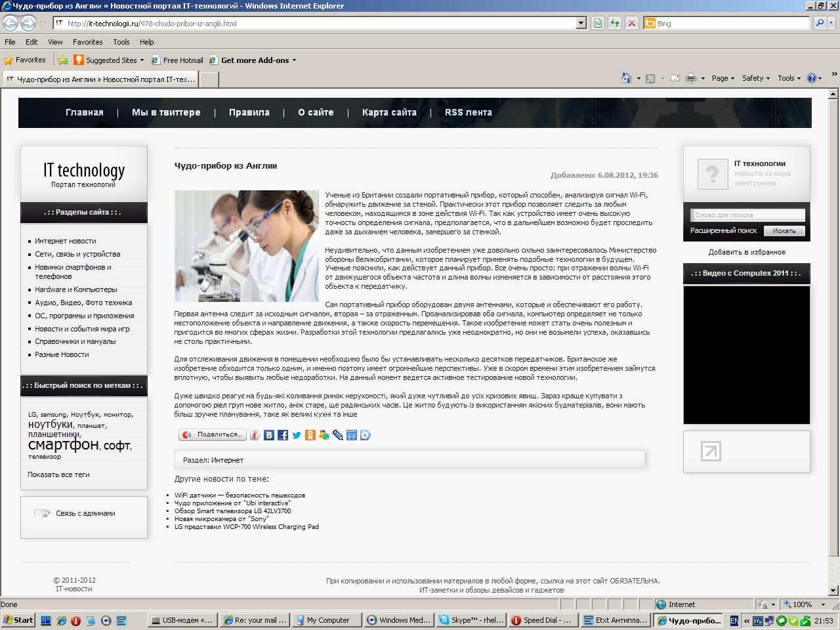Share via Moi Krug icon

[x=366, y=435]
